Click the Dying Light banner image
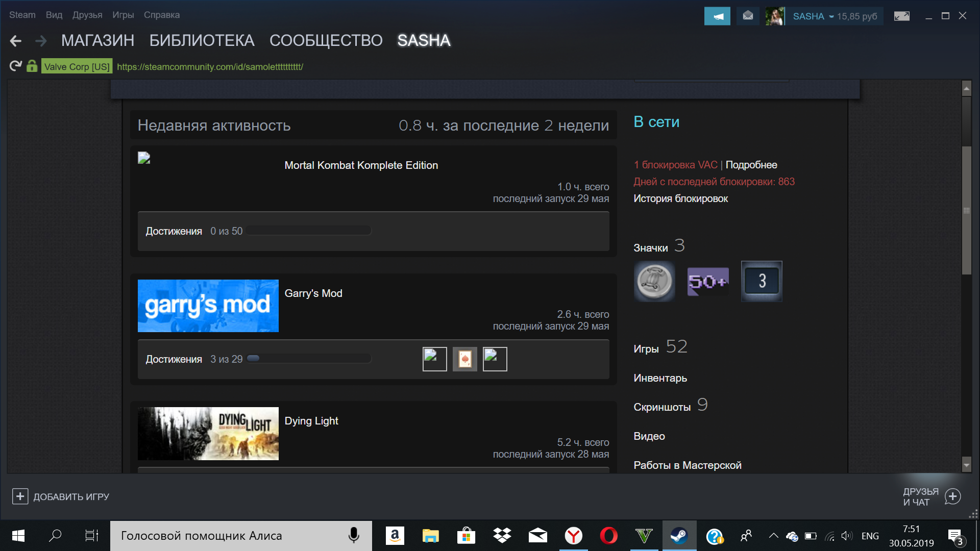This screenshot has height=551, width=980. [x=208, y=434]
